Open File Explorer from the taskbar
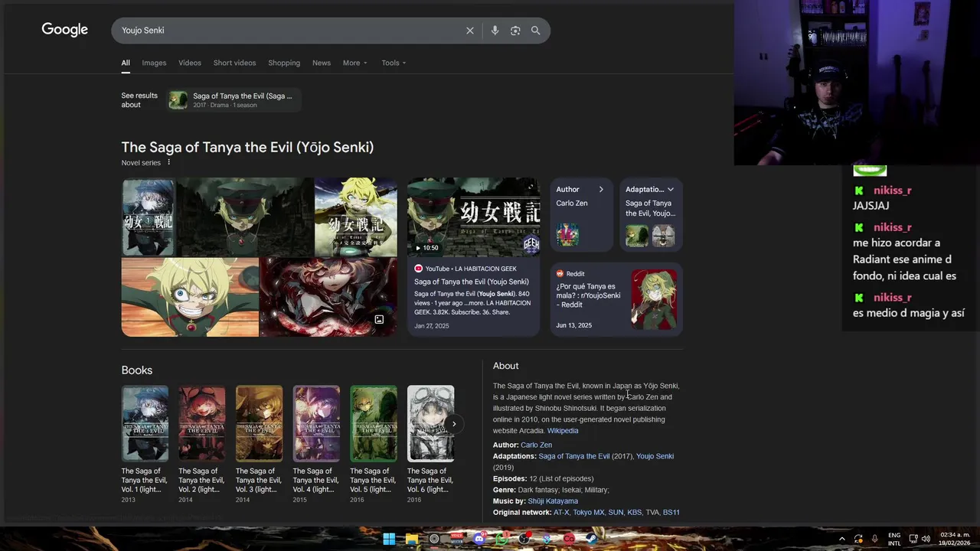Screen dimensions: 980x551 412,539
